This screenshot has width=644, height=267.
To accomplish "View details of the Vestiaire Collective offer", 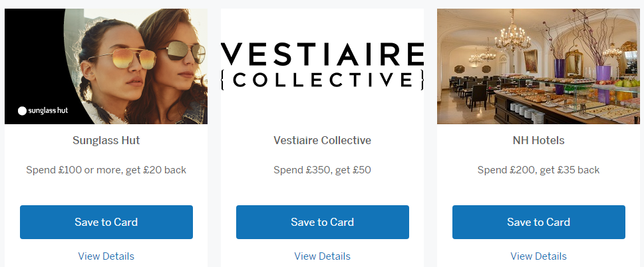I will click(x=322, y=256).
